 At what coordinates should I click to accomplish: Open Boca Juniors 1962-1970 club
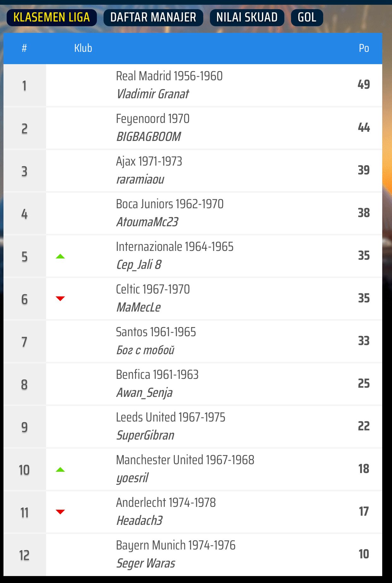169,204
